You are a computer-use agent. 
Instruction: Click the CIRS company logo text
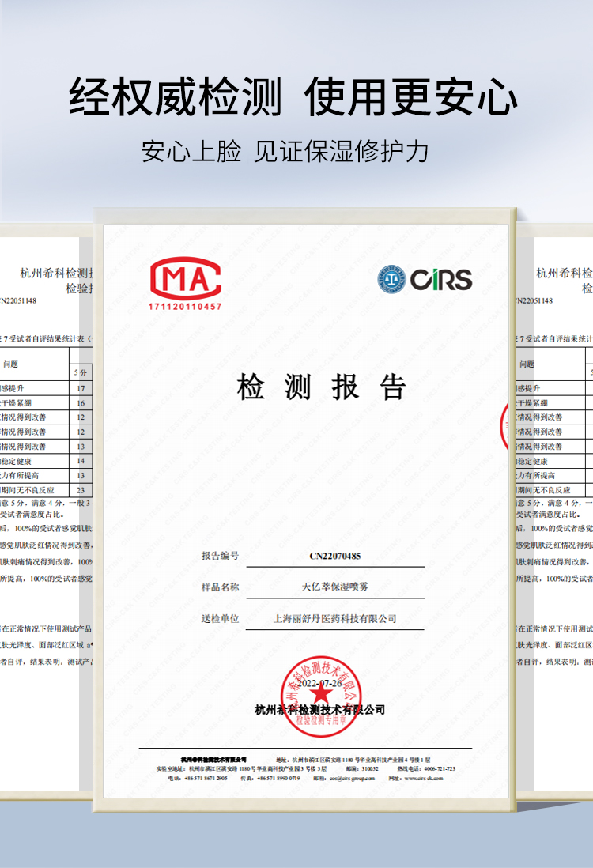441,280
